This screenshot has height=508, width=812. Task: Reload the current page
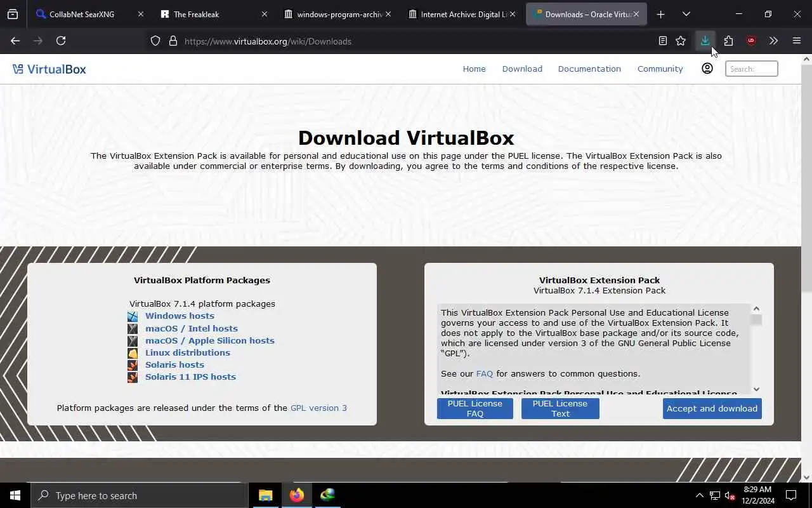pos(61,41)
